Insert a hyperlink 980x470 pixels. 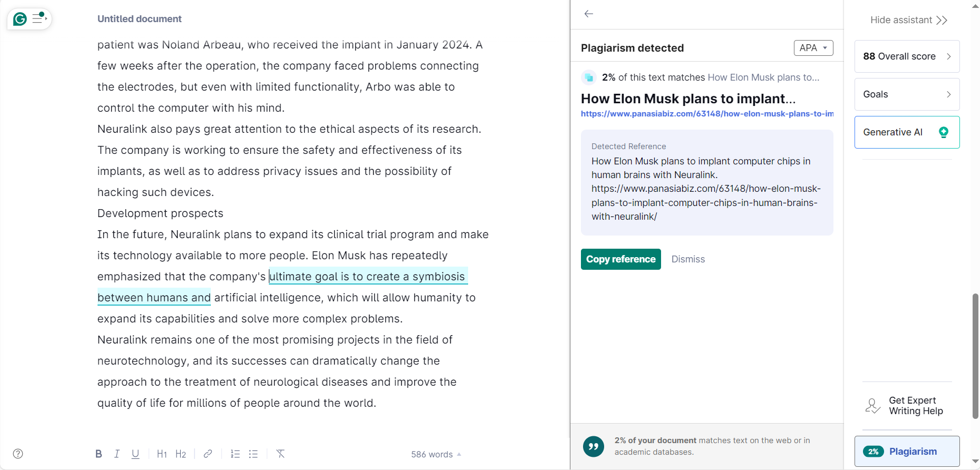[208, 454]
